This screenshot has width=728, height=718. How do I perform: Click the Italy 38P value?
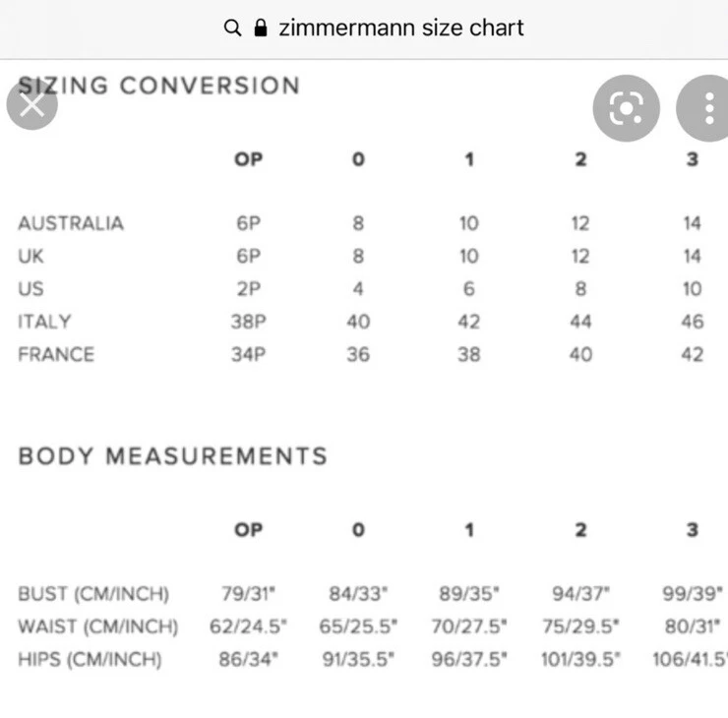click(x=248, y=322)
